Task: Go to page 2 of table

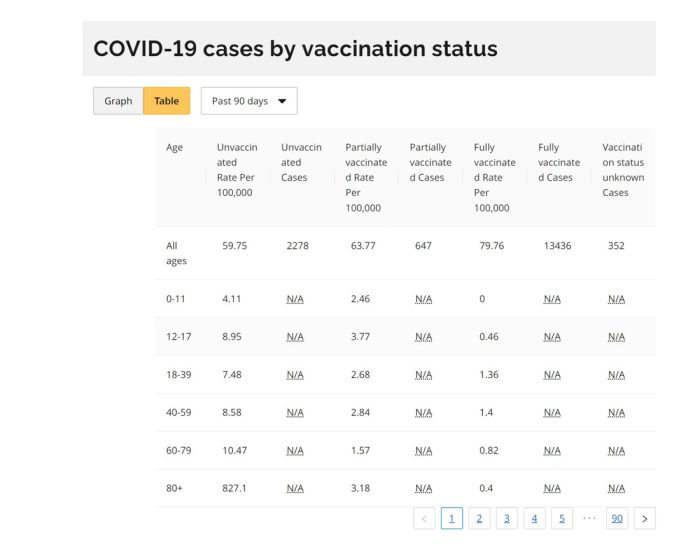Action: (x=479, y=518)
